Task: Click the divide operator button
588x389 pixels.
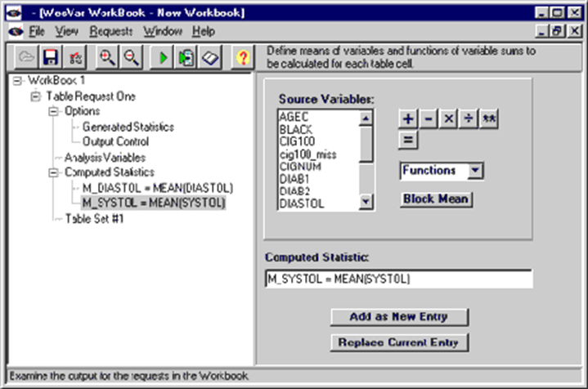Action: [x=469, y=118]
